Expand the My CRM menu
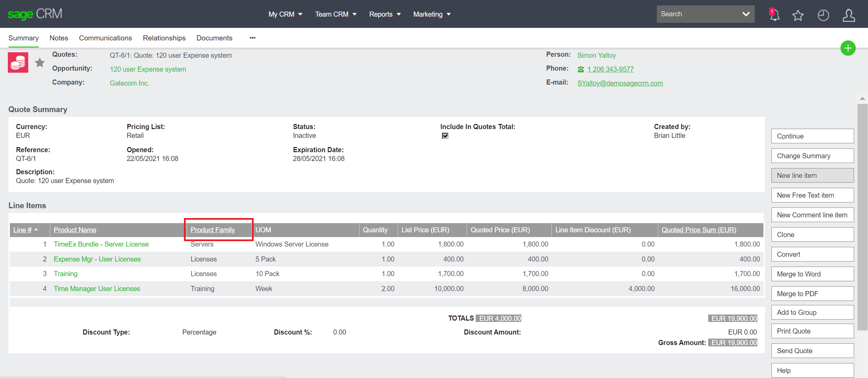 click(285, 14)
